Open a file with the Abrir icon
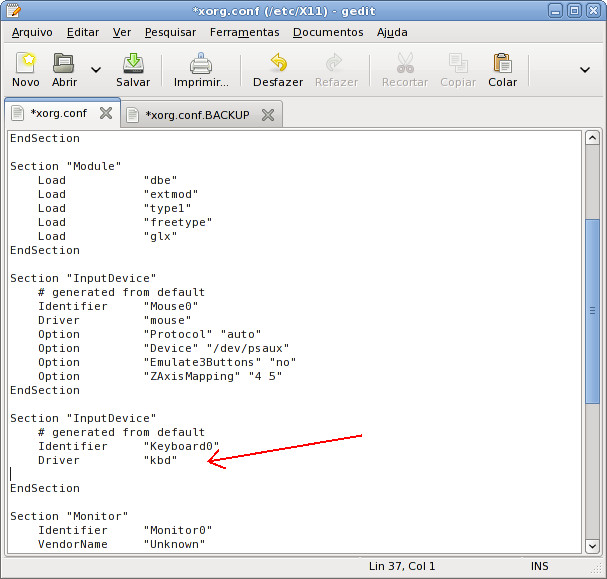The width and height of the screenshot is (607, 579). [x=64, y=63]
